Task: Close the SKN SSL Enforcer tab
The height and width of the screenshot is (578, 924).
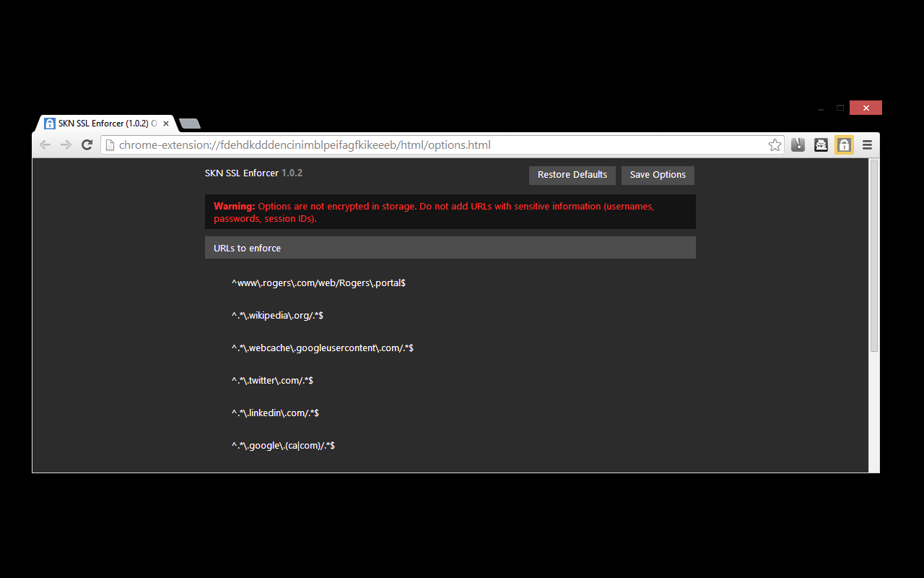Action: click(x=165, y=124)
